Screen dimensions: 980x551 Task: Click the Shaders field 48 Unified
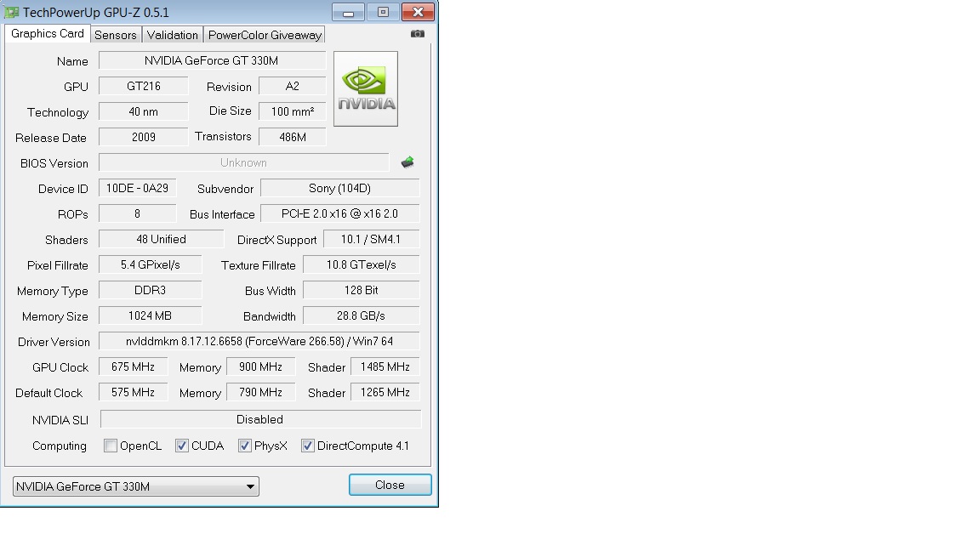coord(162,239)
